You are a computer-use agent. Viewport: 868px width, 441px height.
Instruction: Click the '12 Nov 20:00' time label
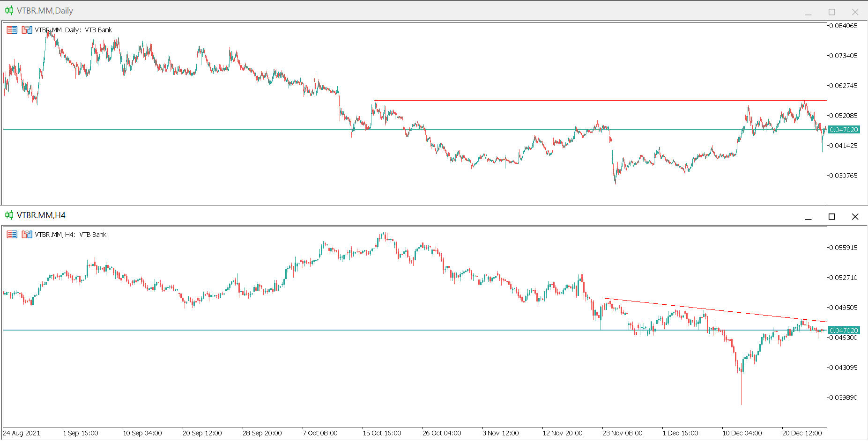pyautogui.click(x=563, y=433)
